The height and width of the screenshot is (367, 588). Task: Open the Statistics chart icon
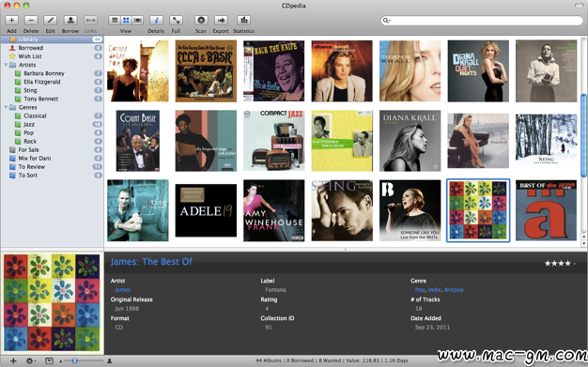tap(243, 21)
